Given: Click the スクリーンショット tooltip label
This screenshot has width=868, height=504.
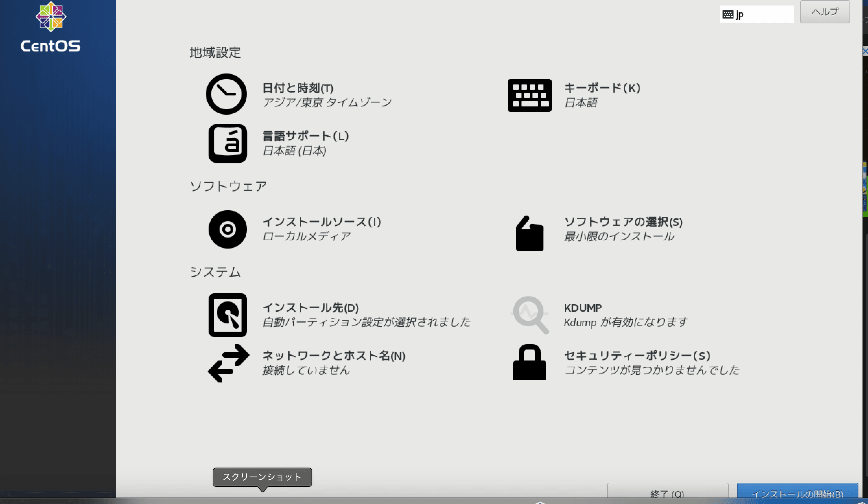Looking at the screenshot, I should point(262,477).
